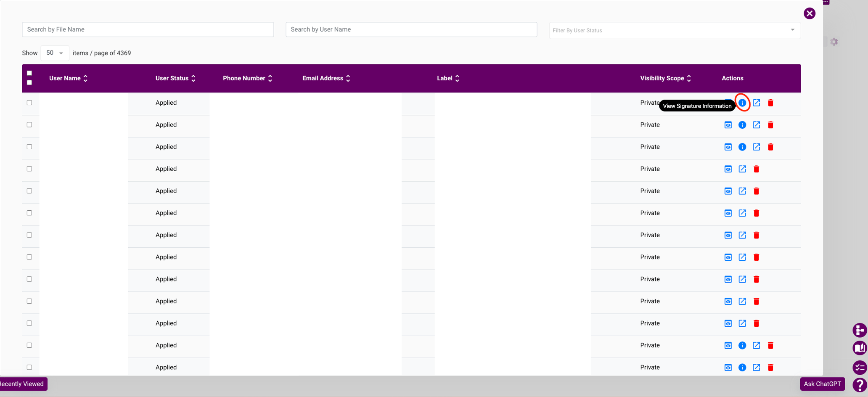This screenshot has height=397, width=868.
Task: Click the Ask ChatGPT button
Action: pyautogui.click(x=822, y=384)
